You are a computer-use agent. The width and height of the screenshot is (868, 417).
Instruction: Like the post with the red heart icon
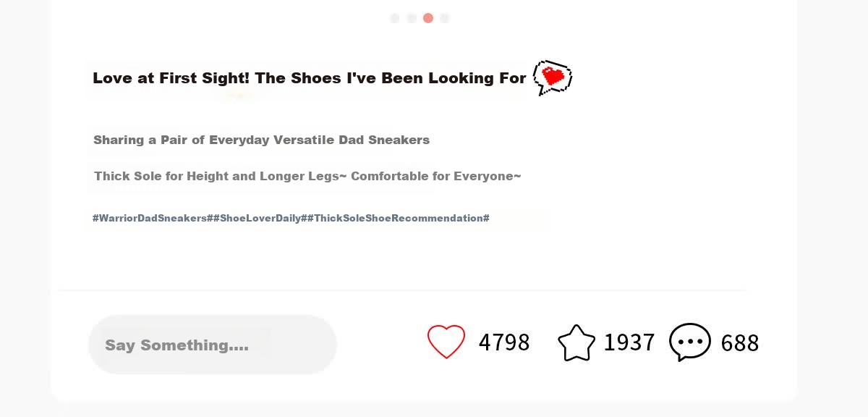[x=446, y=342]
